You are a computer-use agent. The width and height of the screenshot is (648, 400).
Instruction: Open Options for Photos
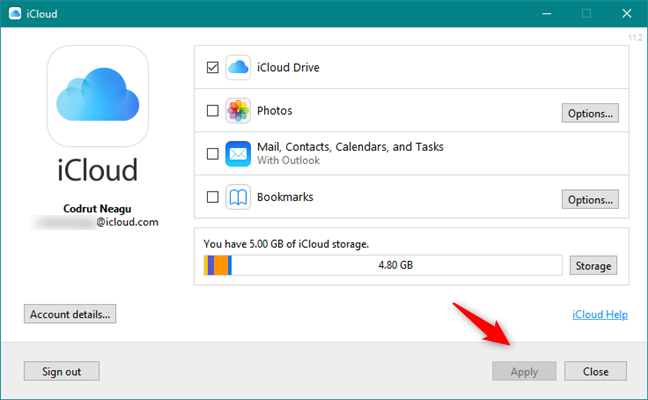tap(590, 113)
